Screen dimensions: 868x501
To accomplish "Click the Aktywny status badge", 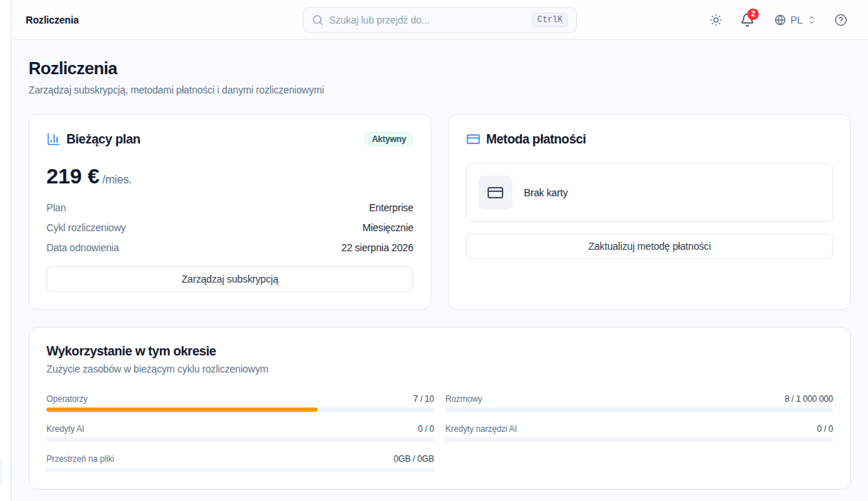I will (x=389, y=139).
